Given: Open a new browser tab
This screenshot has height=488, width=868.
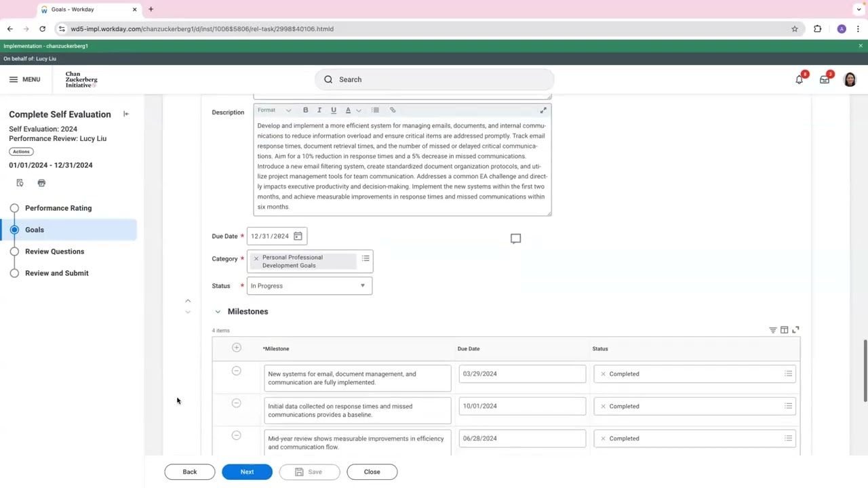Looking at the screenshot, I should tap(151, 9).
